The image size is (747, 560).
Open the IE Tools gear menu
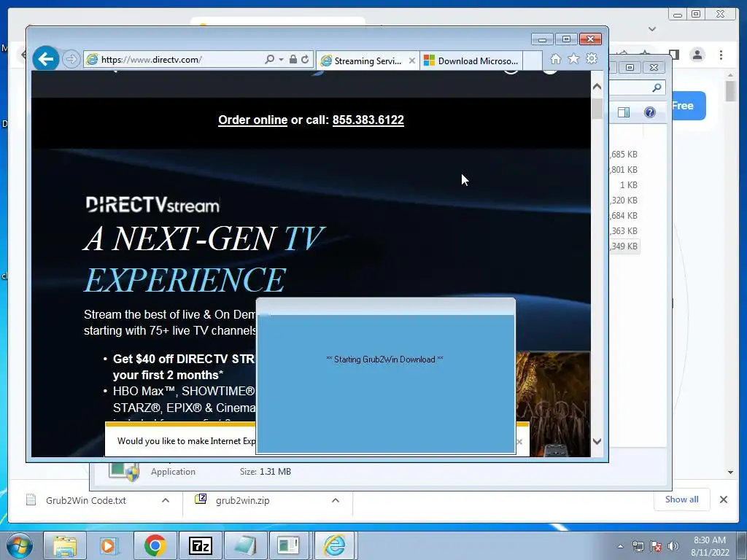coord(592,59)
